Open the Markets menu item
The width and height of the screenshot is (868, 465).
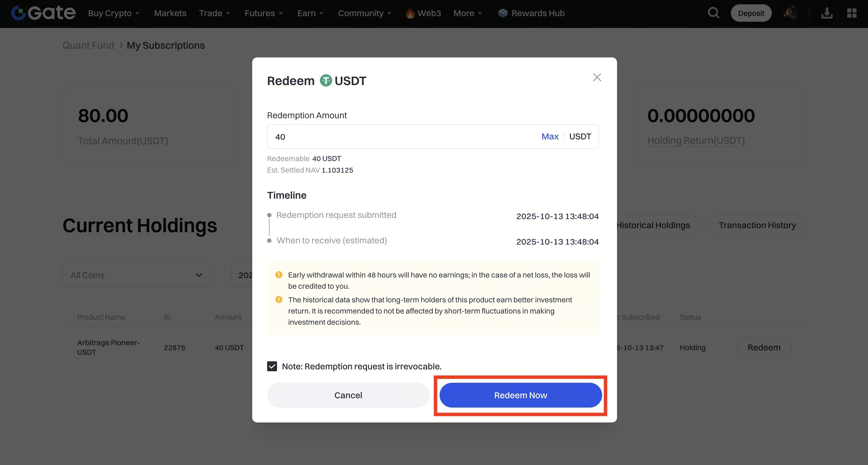point(170,13)
